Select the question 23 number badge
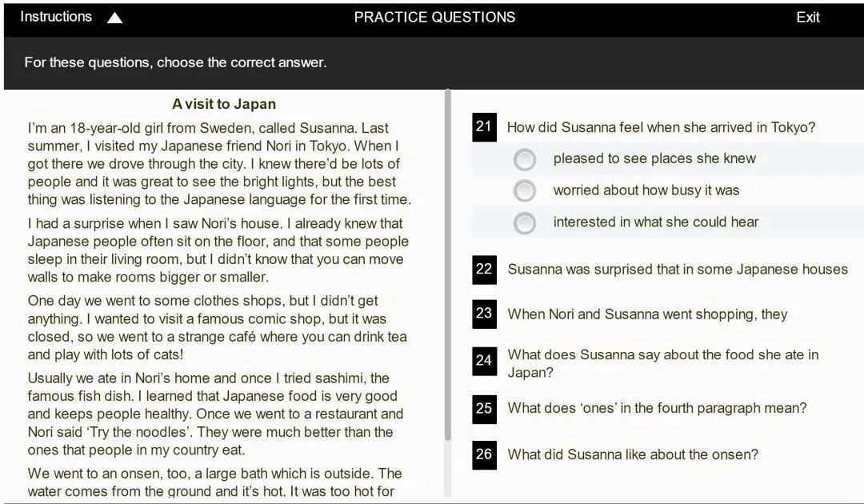The height and width of the screenshot is (504, 864). click(x=484, y=314)
